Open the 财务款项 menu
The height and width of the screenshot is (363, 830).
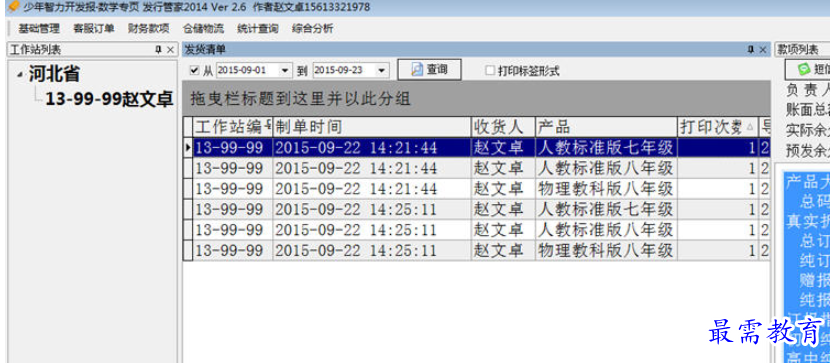pos(148,29)
